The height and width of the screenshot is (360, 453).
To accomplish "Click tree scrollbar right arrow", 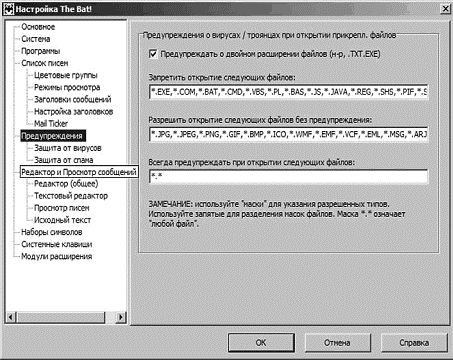I will pos(120,317).
